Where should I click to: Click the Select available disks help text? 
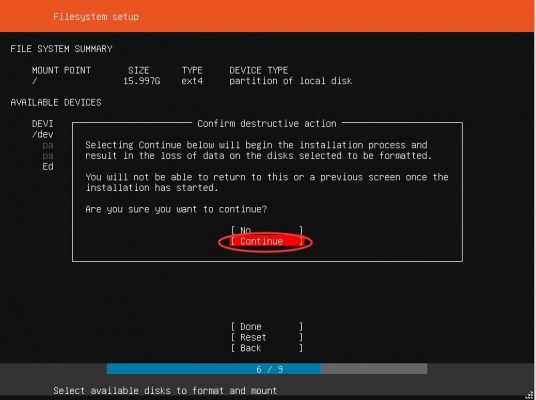click(x=165, y=390)
